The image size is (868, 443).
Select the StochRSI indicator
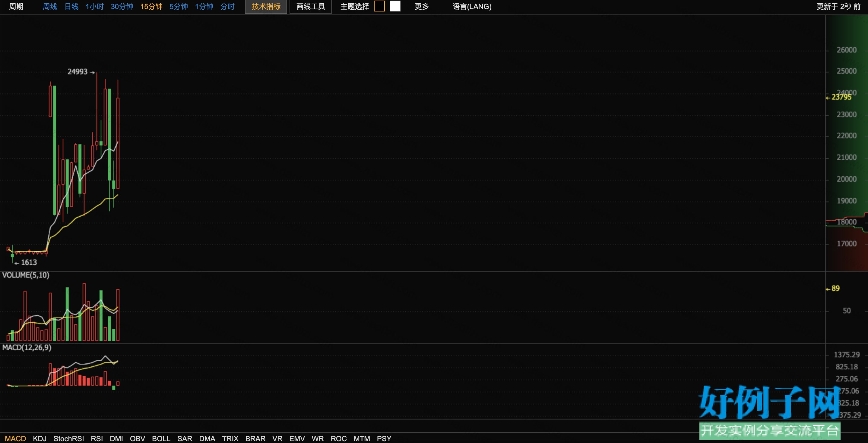tap(69, 438)
